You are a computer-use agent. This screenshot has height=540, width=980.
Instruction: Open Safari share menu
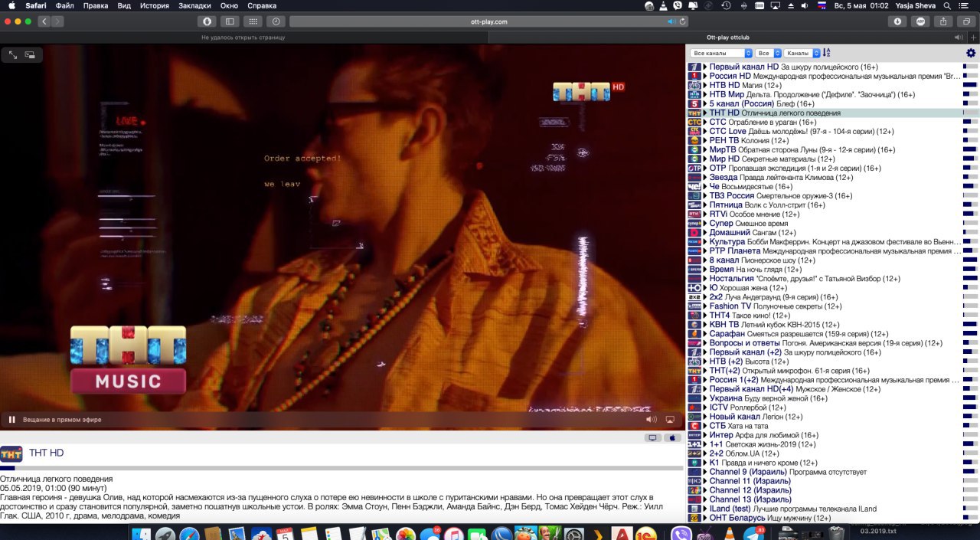click(944, 21)
